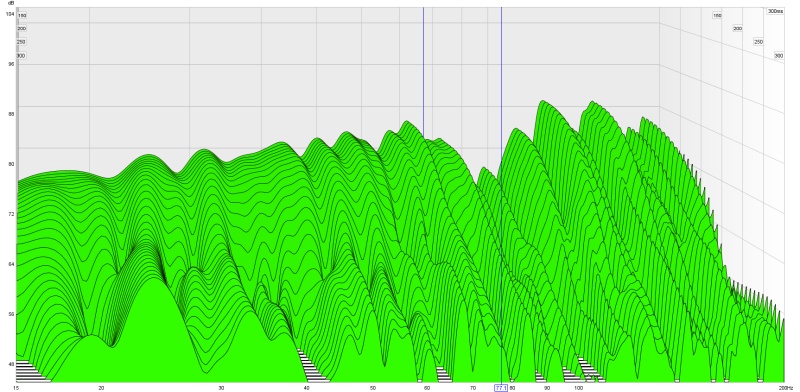Click the 77.1 frequency cursor value box
The image size is (800, 392).
(x=501, y=388)
